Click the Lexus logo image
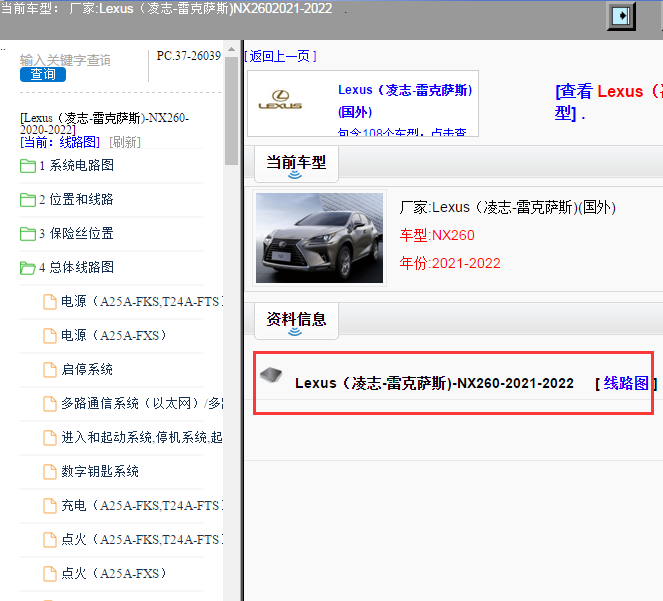 pyautogui.click(x=280, y=100)
